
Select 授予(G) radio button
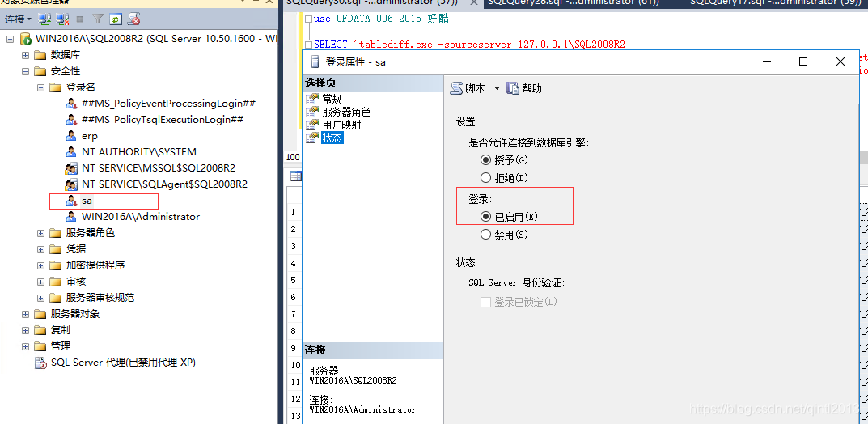coord(485,160)
